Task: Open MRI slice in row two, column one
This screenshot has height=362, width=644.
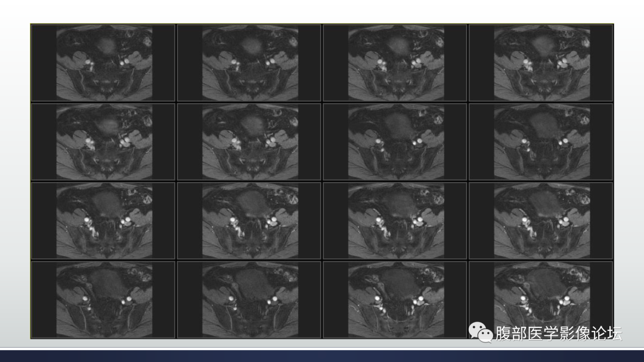Action: coord(104,142)
